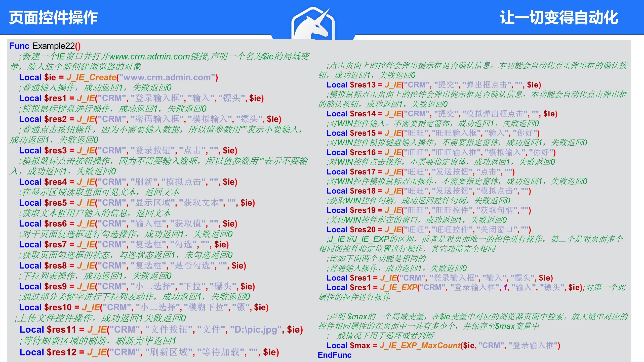Click the $res15 旺旺输入框 code line
Viewport: 644px width, 362px height.
pyautogui.click(x=433, y=133)
